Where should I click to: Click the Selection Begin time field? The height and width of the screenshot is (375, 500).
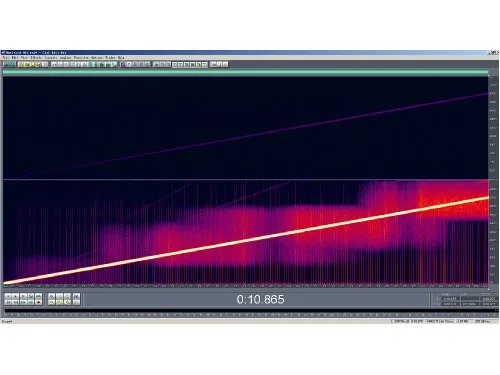[x=450, y=299]
